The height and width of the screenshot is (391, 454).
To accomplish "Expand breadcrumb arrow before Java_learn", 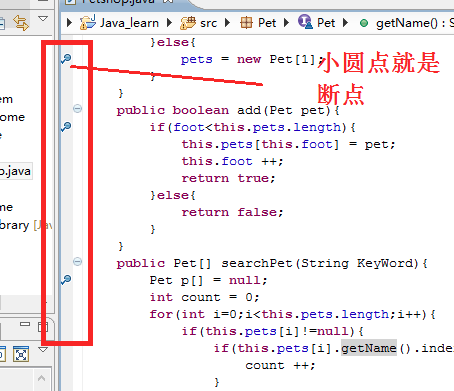I will pyautogui.click(x=69, y=23).
